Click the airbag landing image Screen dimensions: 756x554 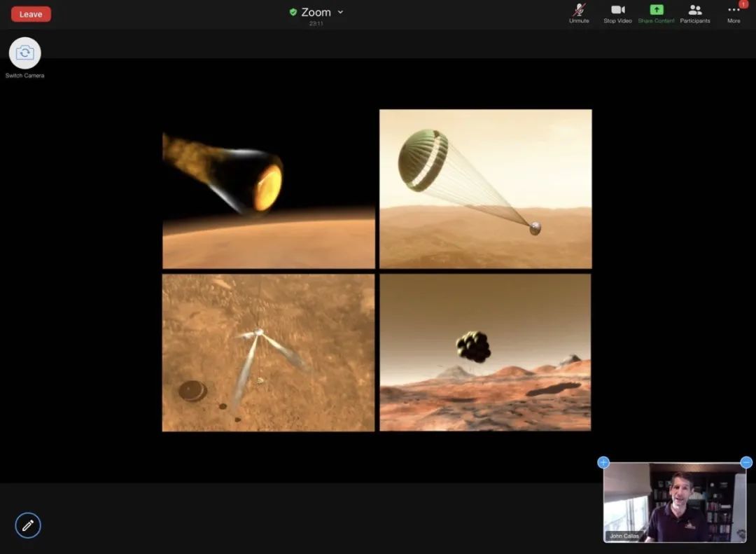(485, 352)
